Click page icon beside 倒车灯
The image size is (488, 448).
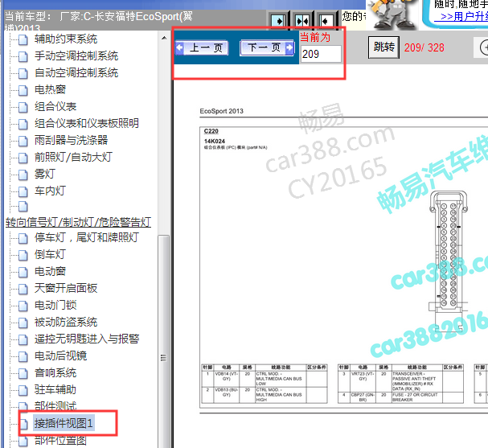pos(23,255)
